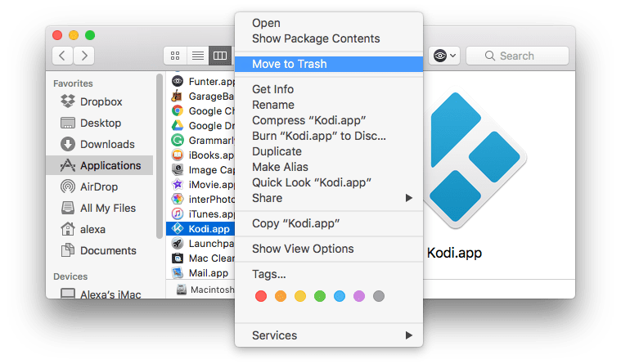621x364 pixels.
Task: Click the GarageBand guitar icon
Action: pos(178,96)
